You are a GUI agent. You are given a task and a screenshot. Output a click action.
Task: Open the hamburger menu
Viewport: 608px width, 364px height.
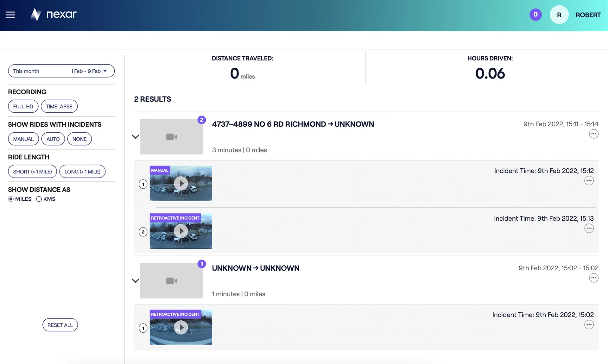tap(10, 15)
